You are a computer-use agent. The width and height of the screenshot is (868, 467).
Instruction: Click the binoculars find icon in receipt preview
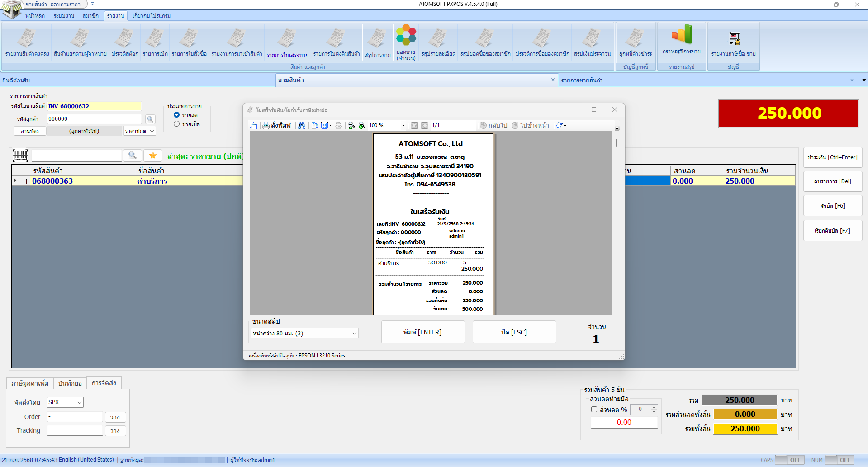pos(302,125)
